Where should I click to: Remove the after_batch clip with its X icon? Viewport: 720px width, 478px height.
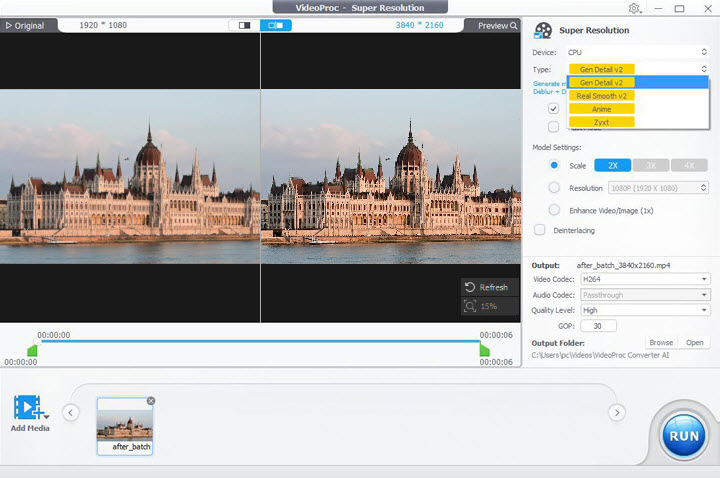pos(151,401)
